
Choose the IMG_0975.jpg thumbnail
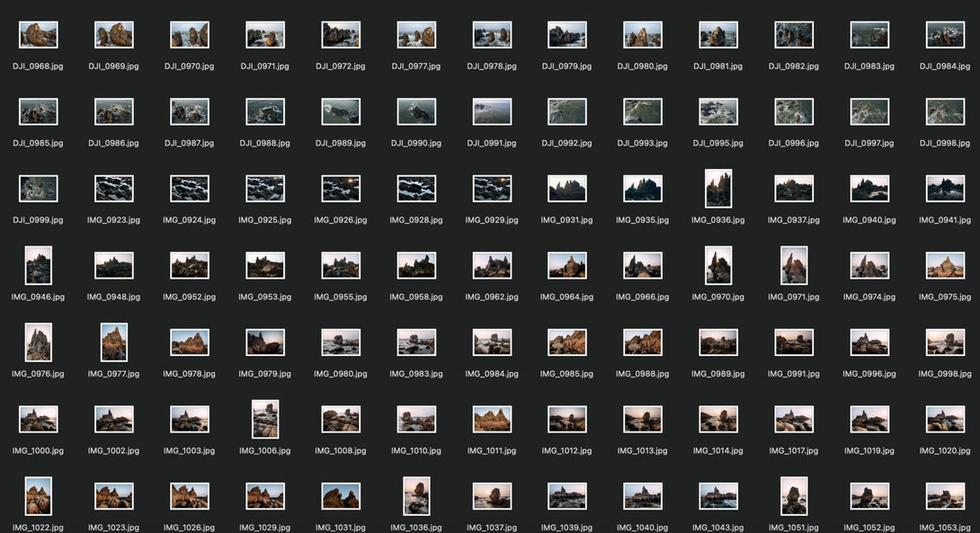pos(945,265)
